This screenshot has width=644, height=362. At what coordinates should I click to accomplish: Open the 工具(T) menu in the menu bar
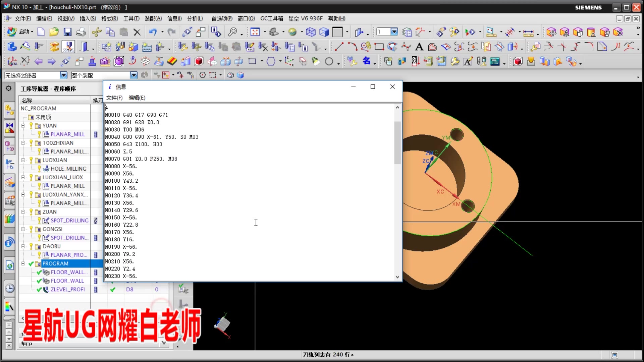pos(131,18)
